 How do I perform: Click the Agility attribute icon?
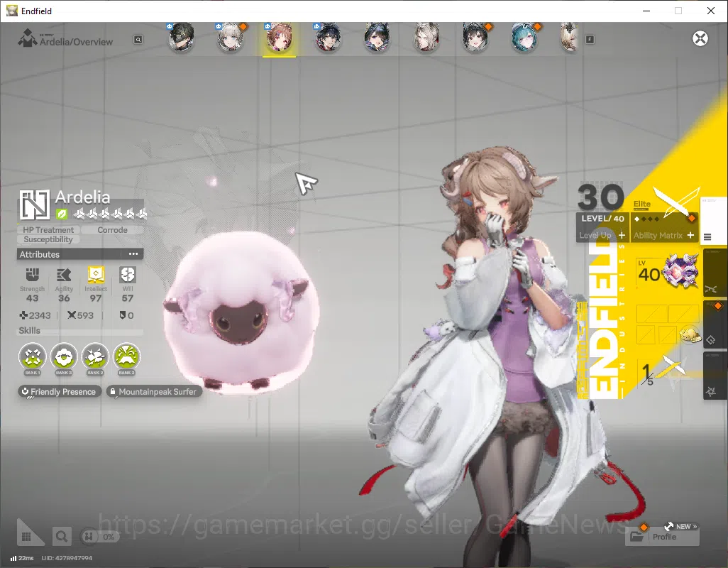click(64, 275)
